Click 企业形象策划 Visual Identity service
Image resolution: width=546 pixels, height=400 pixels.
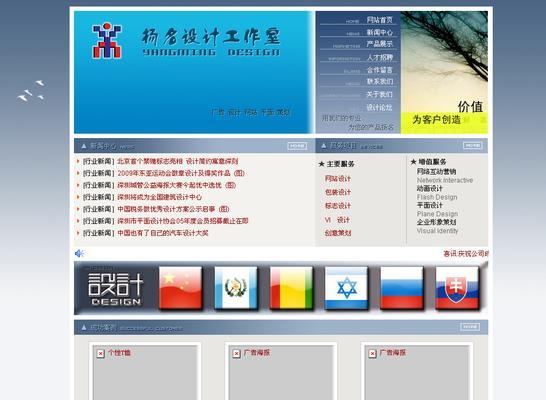click(x=436, y=222)
